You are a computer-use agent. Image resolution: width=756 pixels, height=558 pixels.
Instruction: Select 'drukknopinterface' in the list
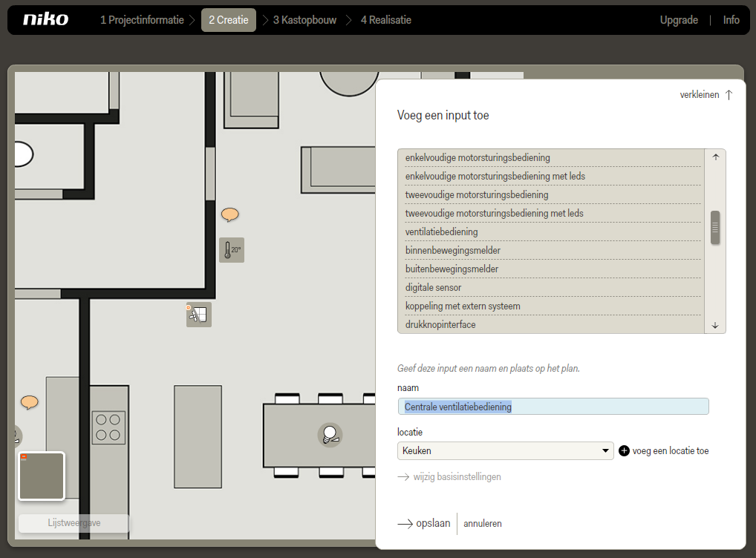(x=553, y=324)
